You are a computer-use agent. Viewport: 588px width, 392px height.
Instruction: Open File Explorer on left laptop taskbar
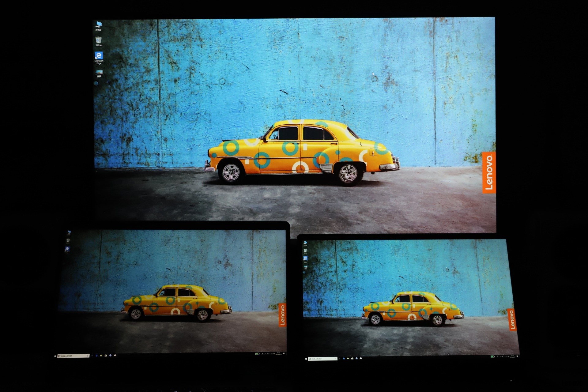101,356
